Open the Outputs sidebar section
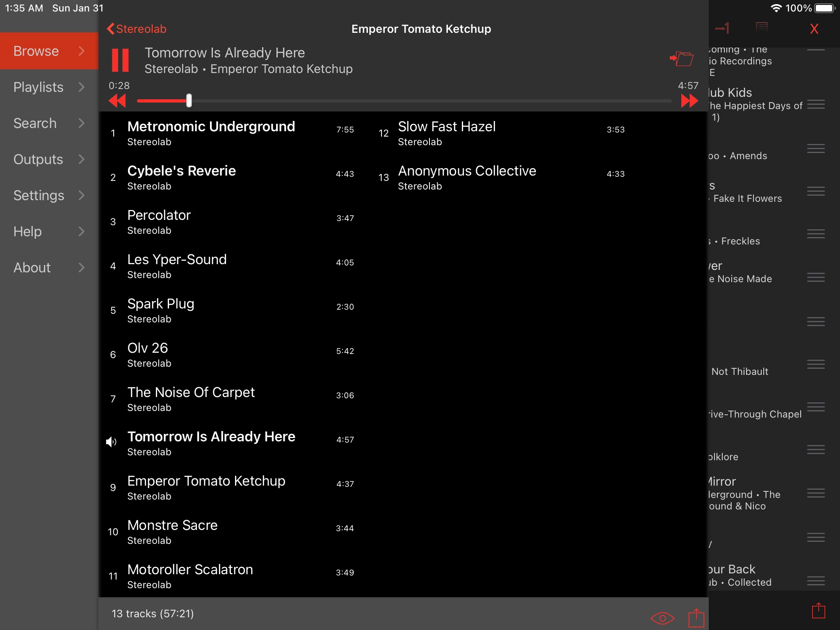This screenshot has height=630, width=840. pyautogui.click(x=49, y=159)
